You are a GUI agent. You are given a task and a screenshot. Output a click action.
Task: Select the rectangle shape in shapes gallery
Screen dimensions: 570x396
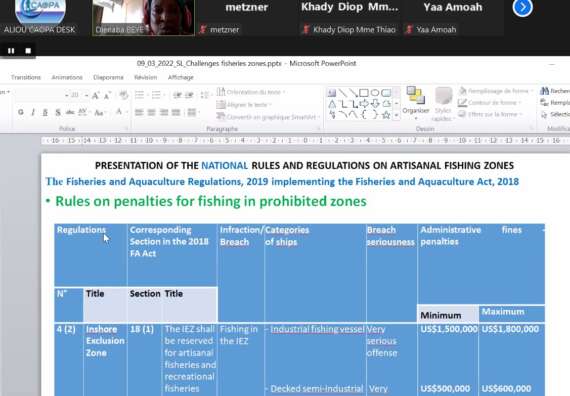364,93
